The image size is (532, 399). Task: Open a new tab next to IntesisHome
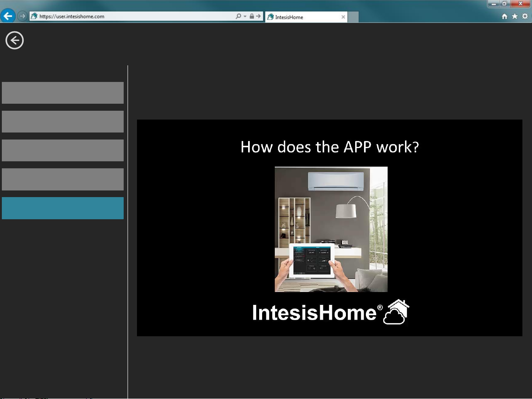353,17
